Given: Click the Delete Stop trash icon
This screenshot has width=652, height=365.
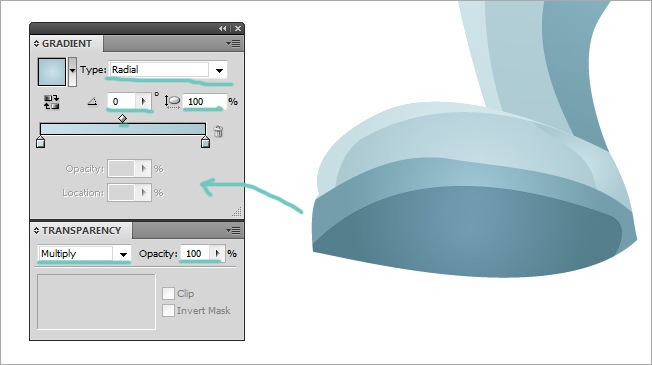Looking at the screenshot, I should click(218, 131).
